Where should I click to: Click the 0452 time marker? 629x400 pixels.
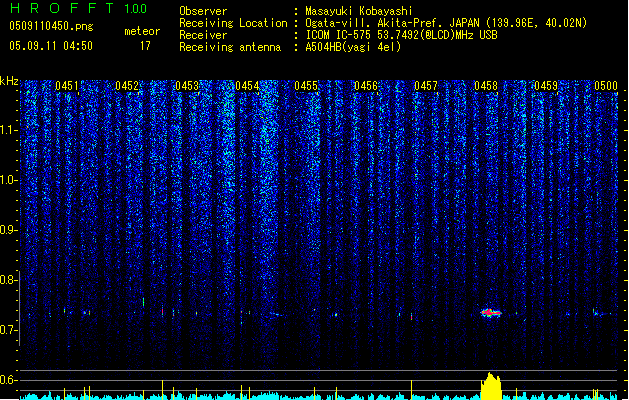coord(127,86)
